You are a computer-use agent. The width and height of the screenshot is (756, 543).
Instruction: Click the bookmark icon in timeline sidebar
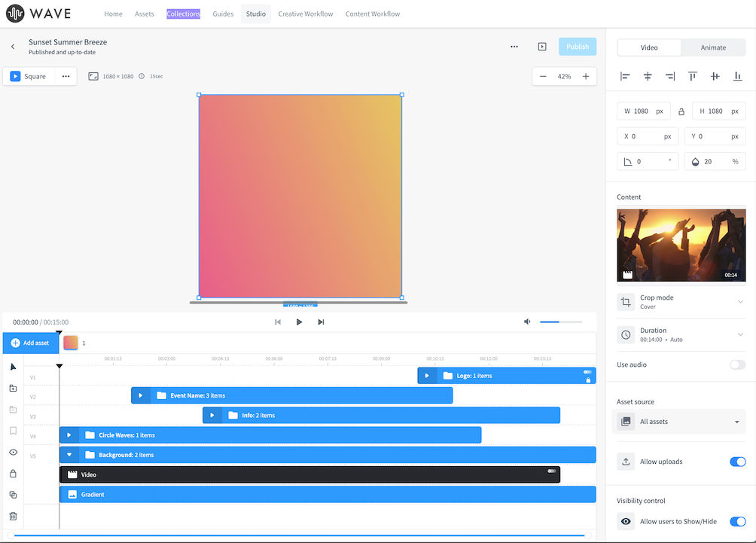click(13, 431)
